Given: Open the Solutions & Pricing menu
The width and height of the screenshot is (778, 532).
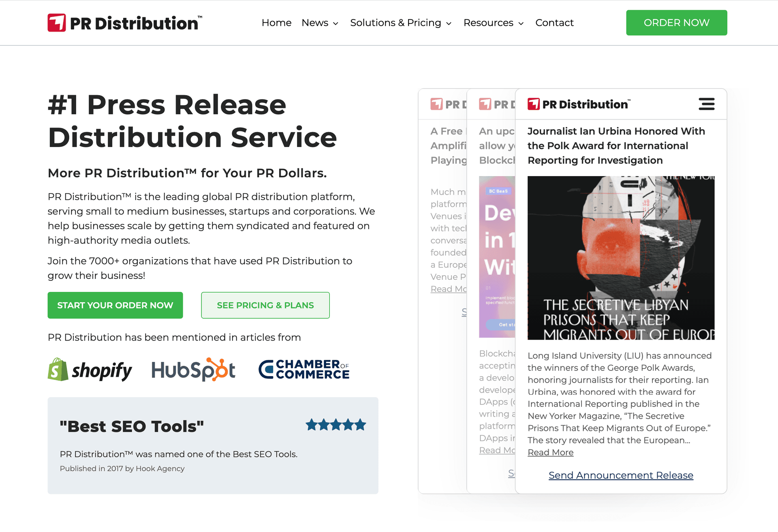Looking at the screenshot, I should 395,23.
